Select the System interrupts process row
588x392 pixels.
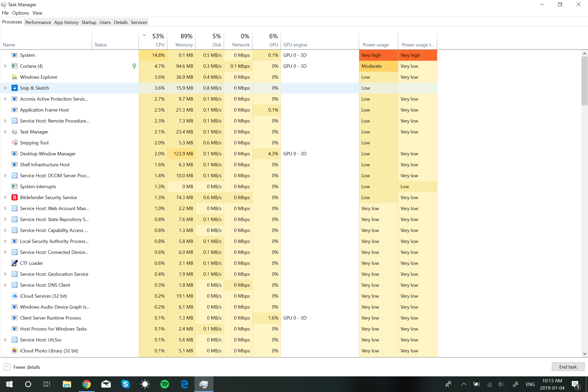click(218, 187)
